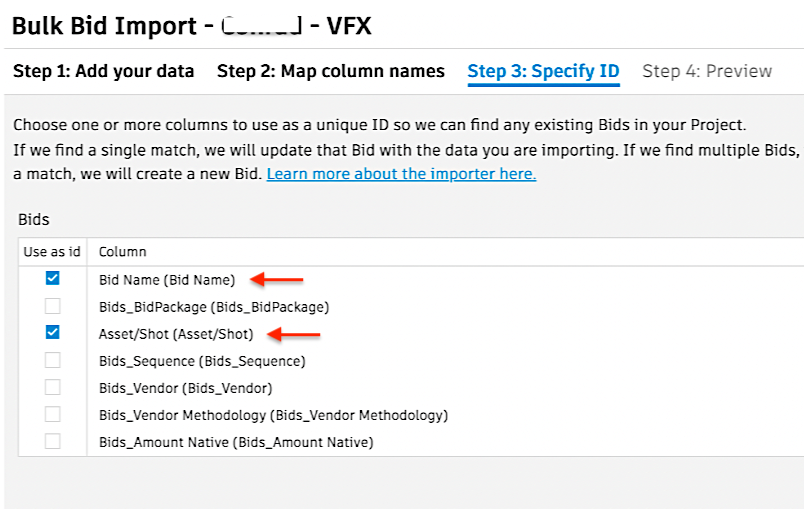Click the 'Use as id' column header
Viewport: 804px width, 509px height.
click(x=52, y=252)
